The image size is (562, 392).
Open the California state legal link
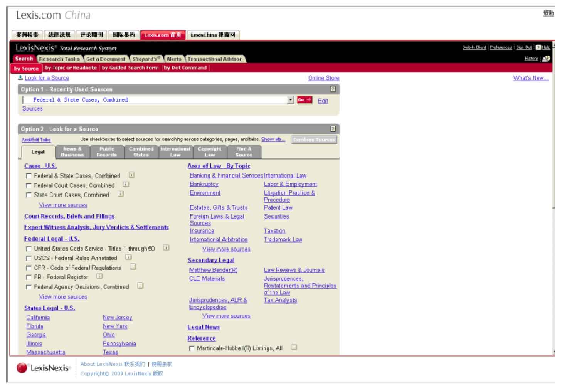click(x=38, y=318)
